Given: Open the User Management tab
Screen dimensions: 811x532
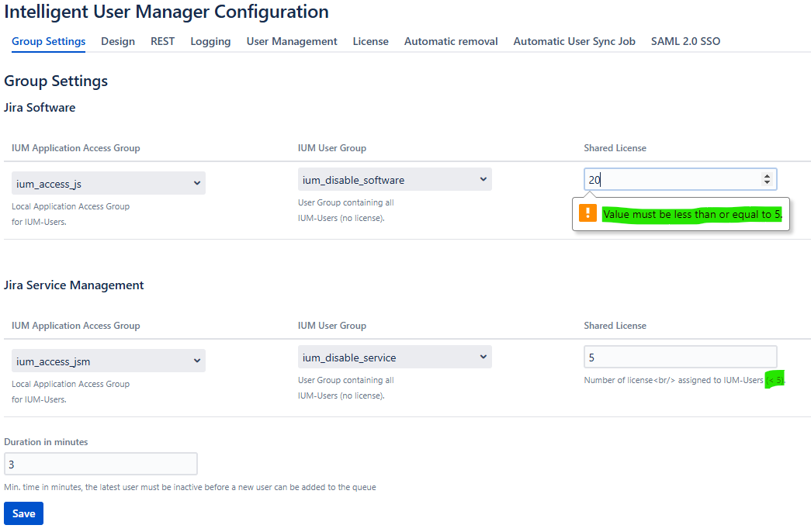Looking at the screenshot, I should tap(292, 41).
